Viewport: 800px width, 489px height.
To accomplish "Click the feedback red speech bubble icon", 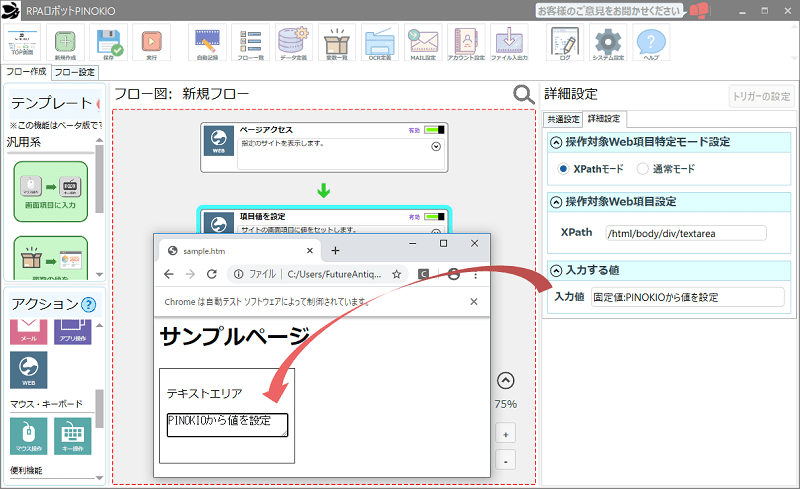I will click(698, 10).
